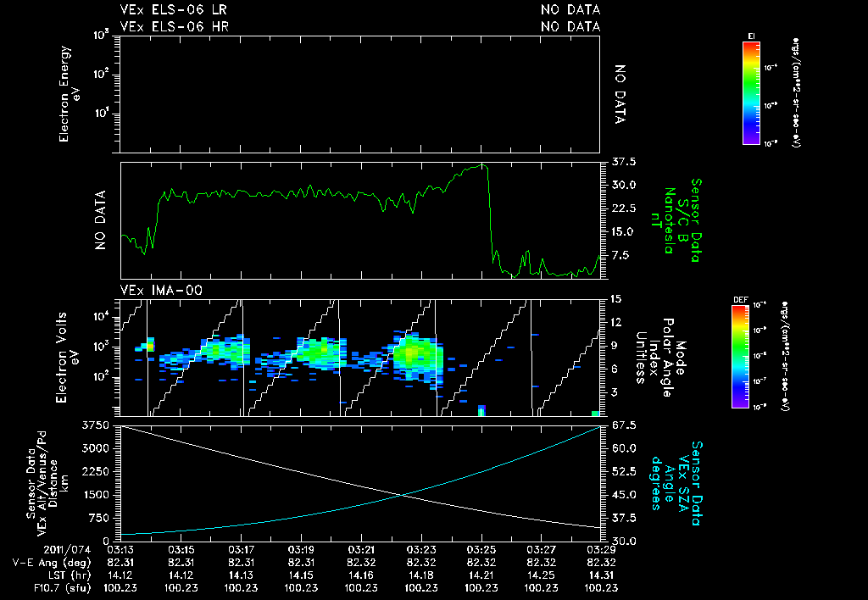868x600 pixels.
Task: Click the 03:15 time tick label
Action: (181, 550)
